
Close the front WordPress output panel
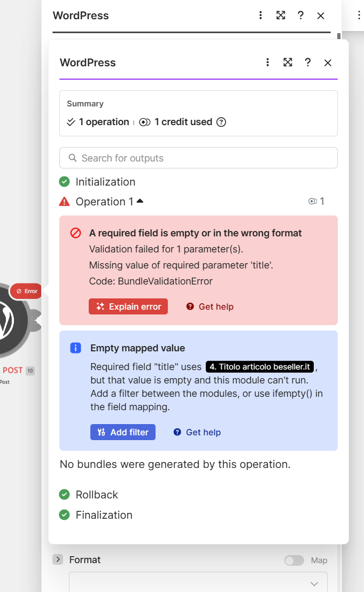coord(328,63)
